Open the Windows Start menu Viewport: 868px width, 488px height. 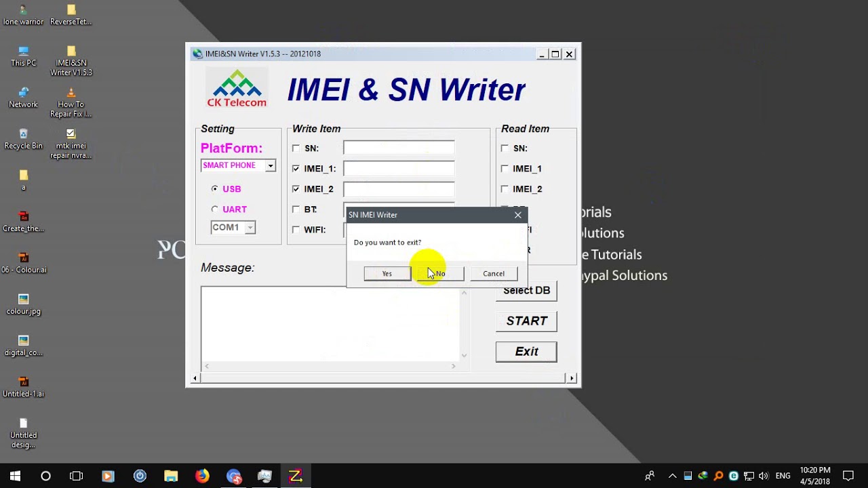15,476
